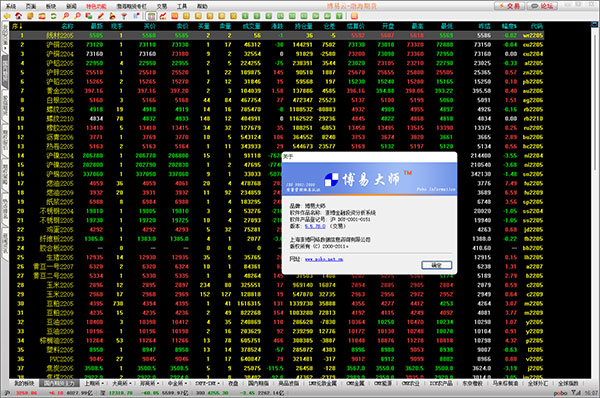The width and height of the screenshot is (600, 398).
Task: Open the 系统 menu
Action: 11,6
